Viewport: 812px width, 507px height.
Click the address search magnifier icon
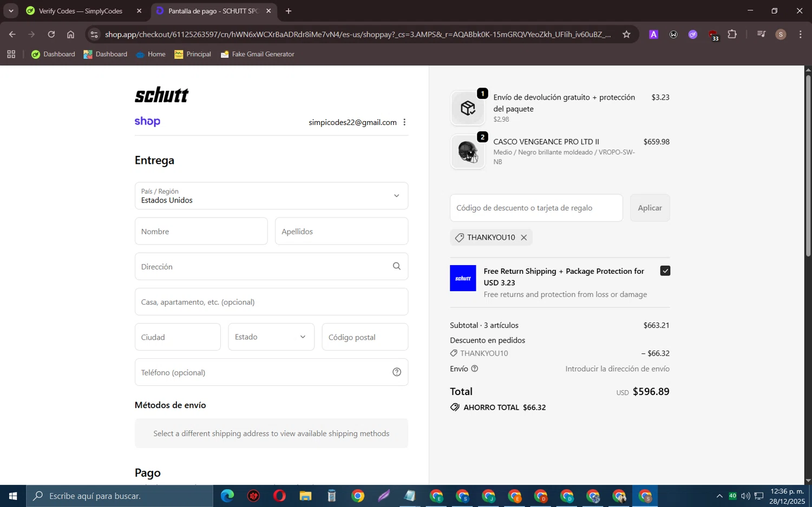[x=397, y=266]
